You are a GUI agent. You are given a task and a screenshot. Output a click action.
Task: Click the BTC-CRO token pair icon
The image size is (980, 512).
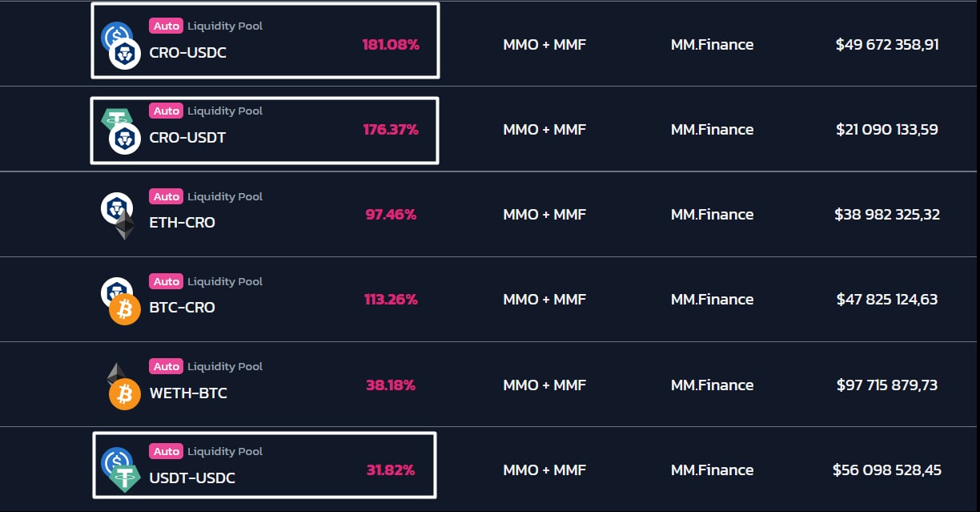120,300
